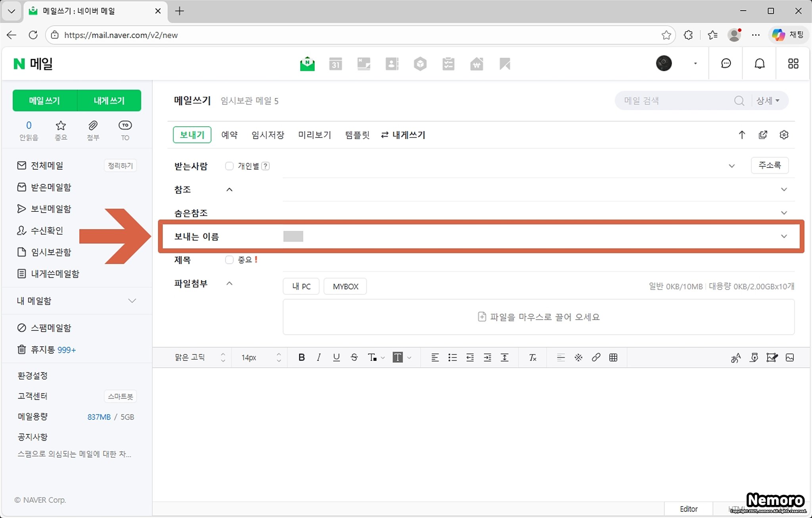The image size is (812, 518).
Task: Click the 임시저장 menu item
Action: coord(268,135)
